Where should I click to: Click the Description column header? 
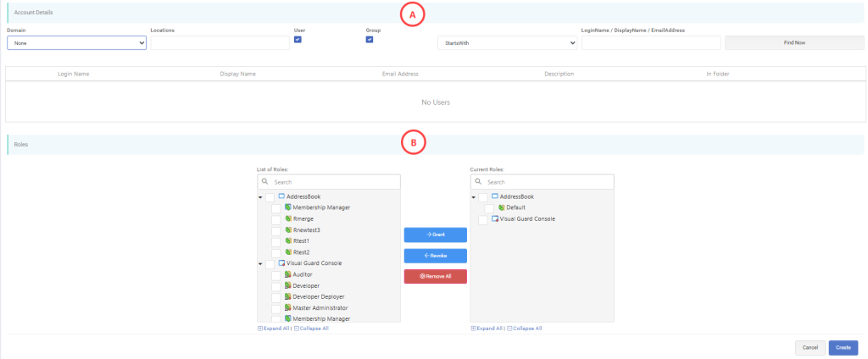pos(559,74)
